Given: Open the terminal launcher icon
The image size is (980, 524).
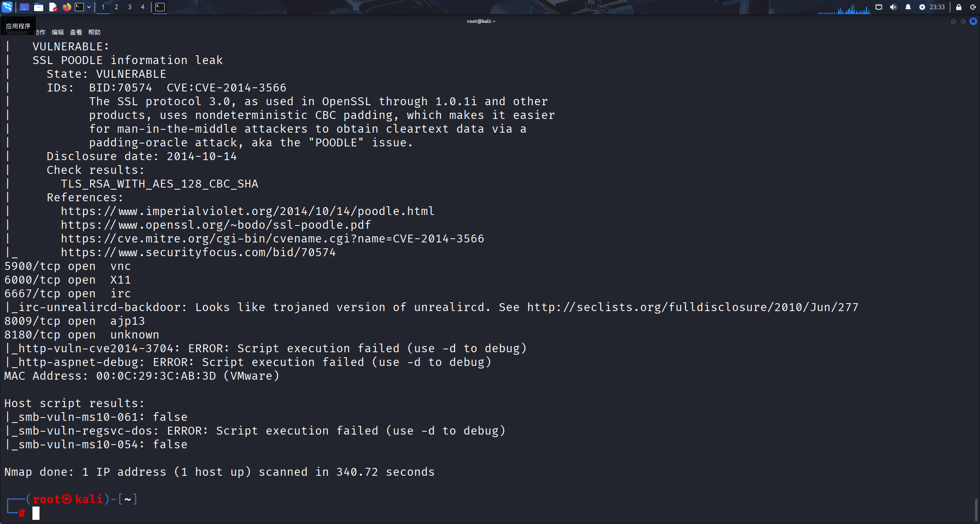Looking at the screenshot, I should coord(79,7).
